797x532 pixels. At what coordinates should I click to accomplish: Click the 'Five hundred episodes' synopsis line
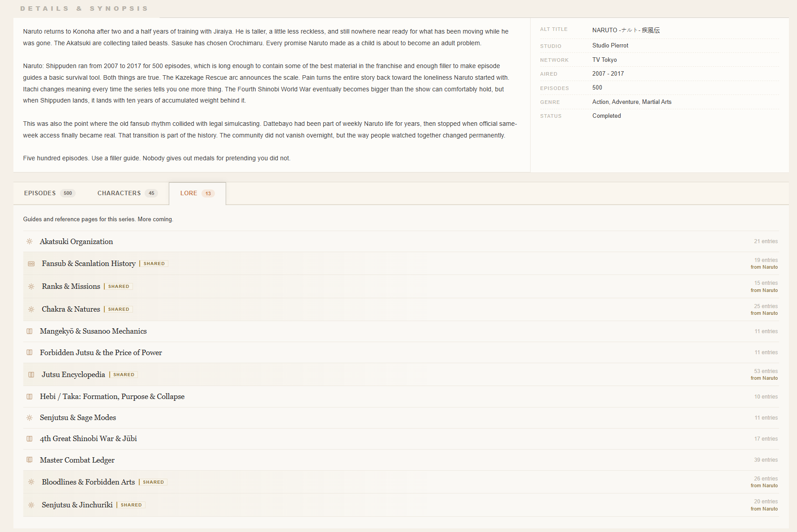pyautogui.click(x=157, y=159)
